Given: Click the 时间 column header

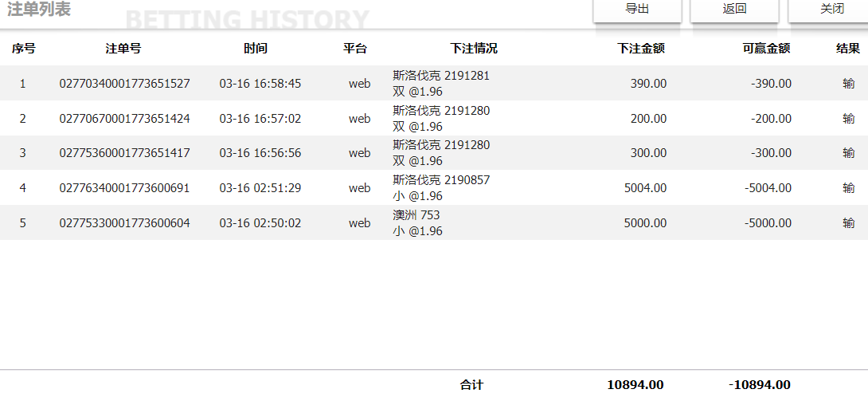Looking at the screenshot, I should [x=256, y=49].
